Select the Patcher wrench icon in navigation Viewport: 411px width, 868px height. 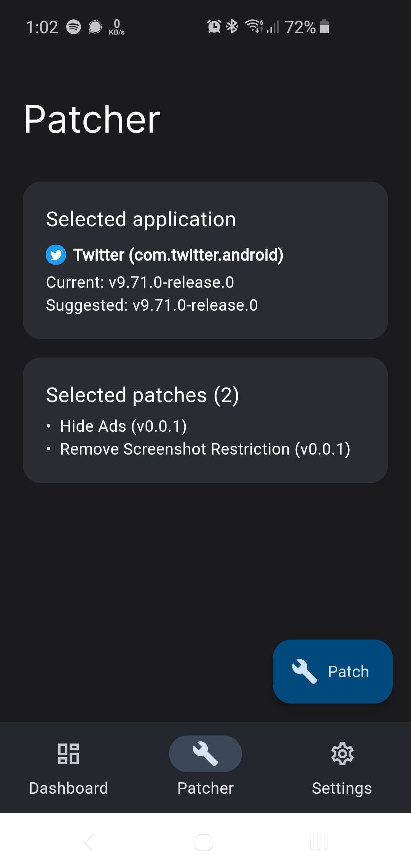coord(205,753)
